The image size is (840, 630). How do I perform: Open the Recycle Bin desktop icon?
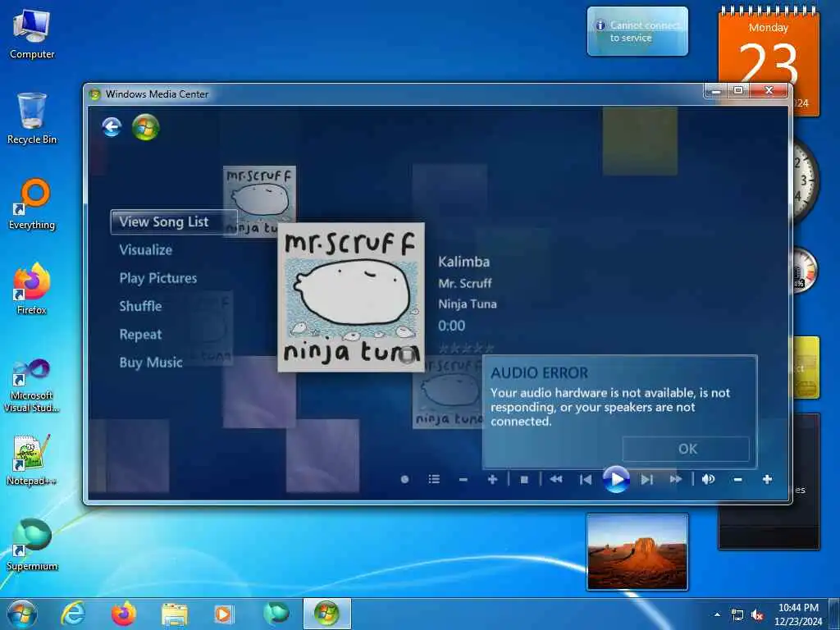32,119
